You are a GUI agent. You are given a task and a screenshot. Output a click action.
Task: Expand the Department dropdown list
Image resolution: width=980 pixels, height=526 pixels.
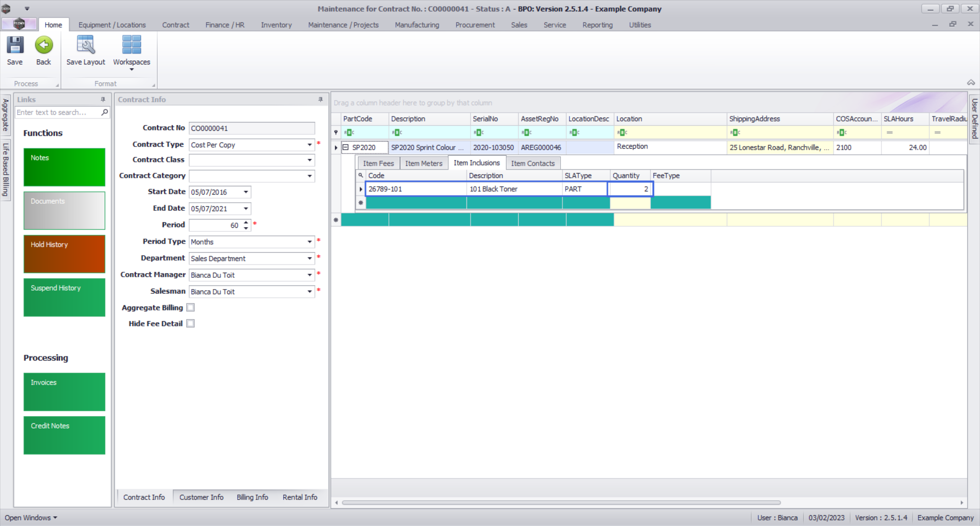pyautogui.click(x=309, y=259)
